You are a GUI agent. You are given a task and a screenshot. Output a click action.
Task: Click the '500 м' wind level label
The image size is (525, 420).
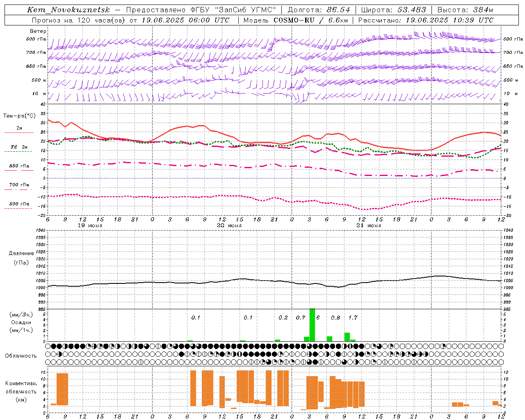39,80
